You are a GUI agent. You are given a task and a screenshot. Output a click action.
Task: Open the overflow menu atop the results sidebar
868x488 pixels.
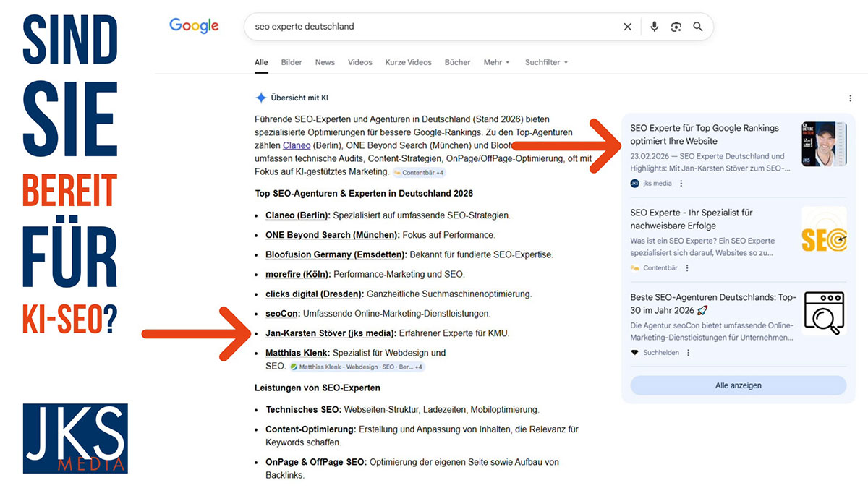pos(851,98)
